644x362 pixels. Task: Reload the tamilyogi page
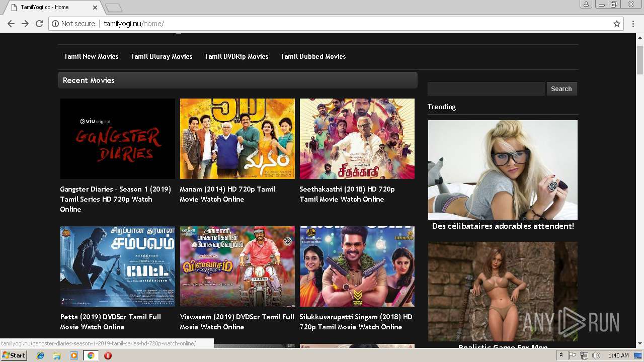click(39, 24)
